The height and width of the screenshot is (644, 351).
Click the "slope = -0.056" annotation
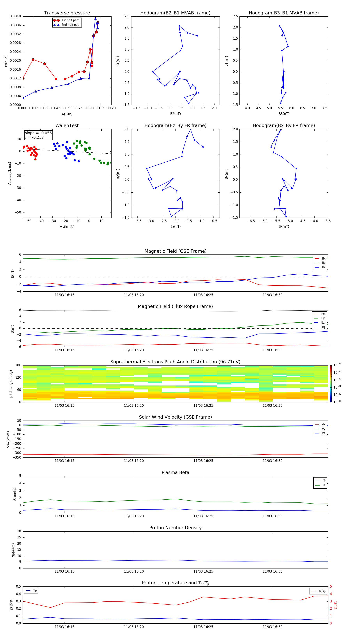click(38, 133)
